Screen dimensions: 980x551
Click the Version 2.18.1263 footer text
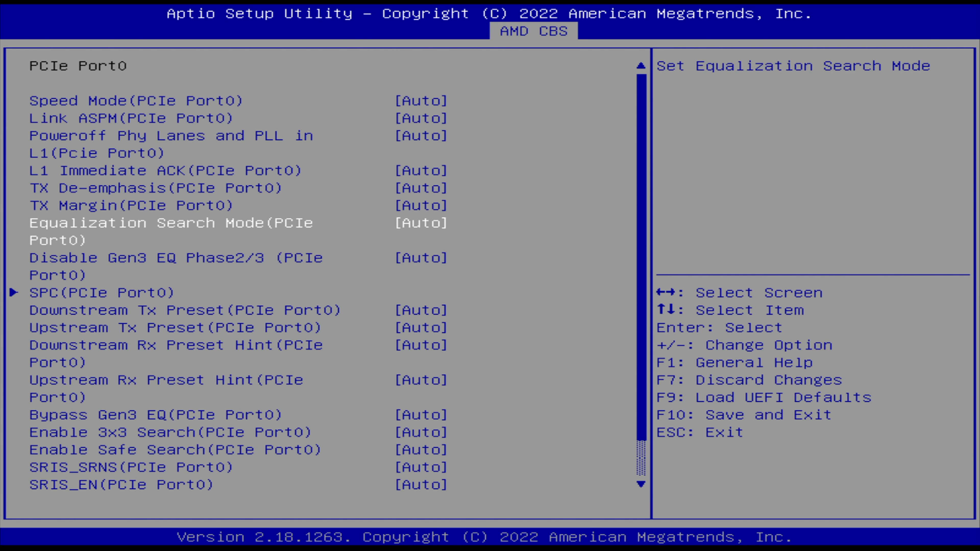pyautogui.click(x=484, y=537)
